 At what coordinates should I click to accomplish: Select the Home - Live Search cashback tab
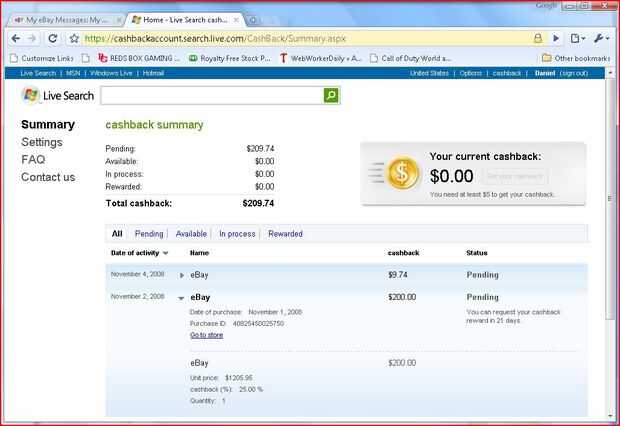pyautogui.click(x=185, y=20)
